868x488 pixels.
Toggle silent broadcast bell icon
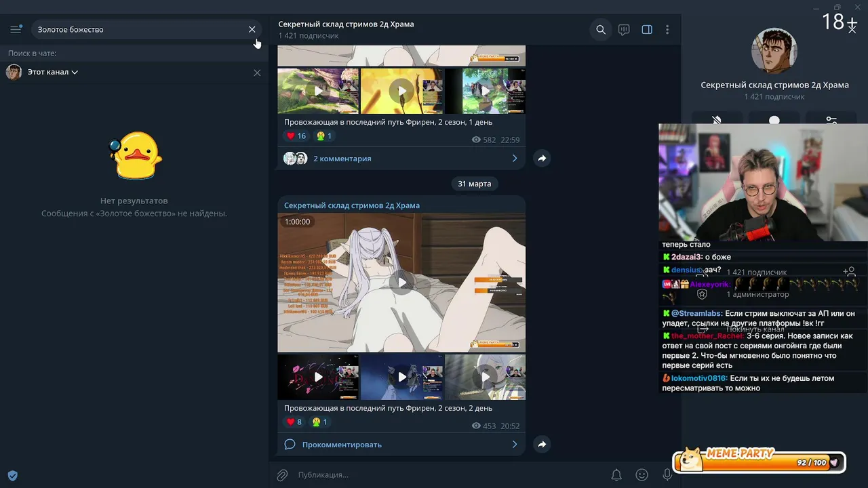pyautogui.click(x=616, y=475)
